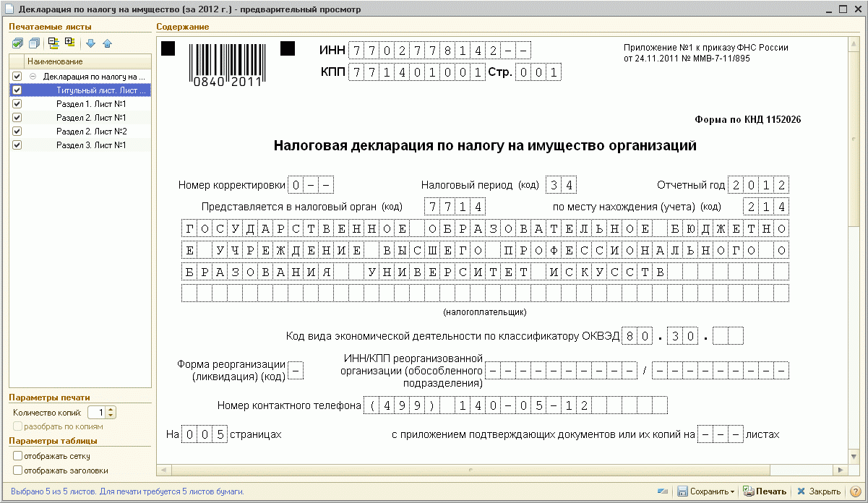Collapse Декларация по налогу tree node

[33, 76]
